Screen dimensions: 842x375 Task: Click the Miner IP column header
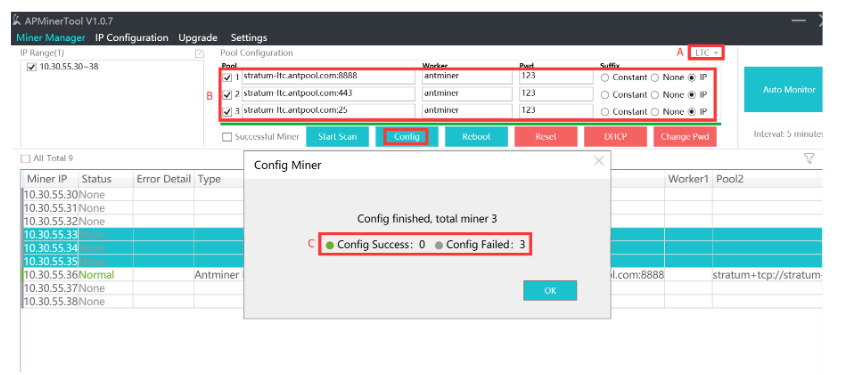point(50,179)
